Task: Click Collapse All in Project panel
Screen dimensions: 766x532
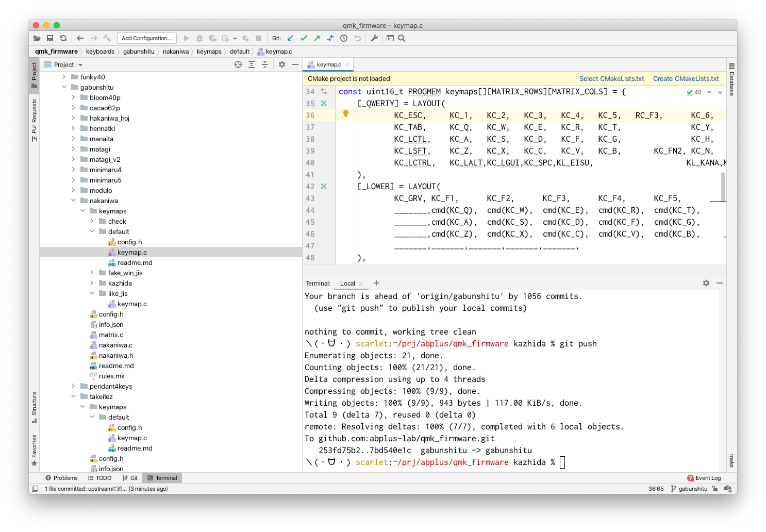Action: [x=265, y=64]
